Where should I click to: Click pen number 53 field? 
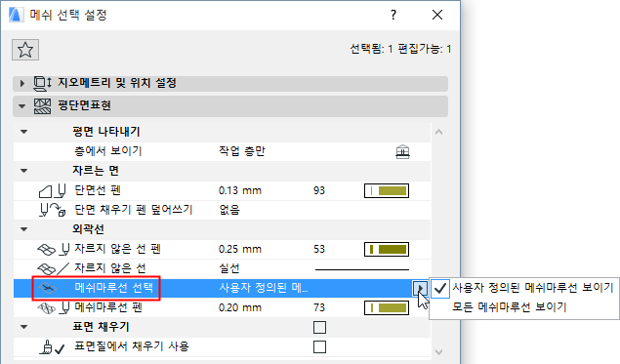click(x=319, y=249)
